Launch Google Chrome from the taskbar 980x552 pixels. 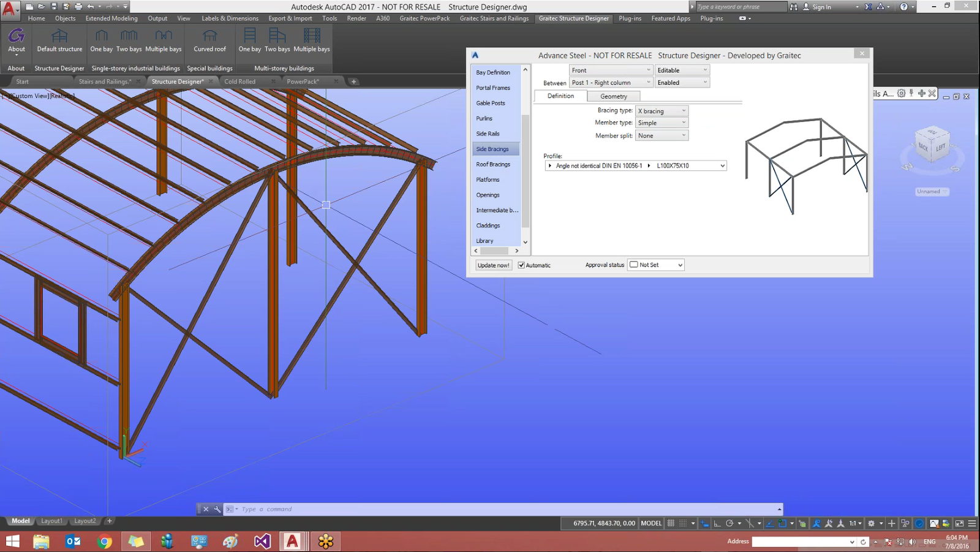pos(105,541)
